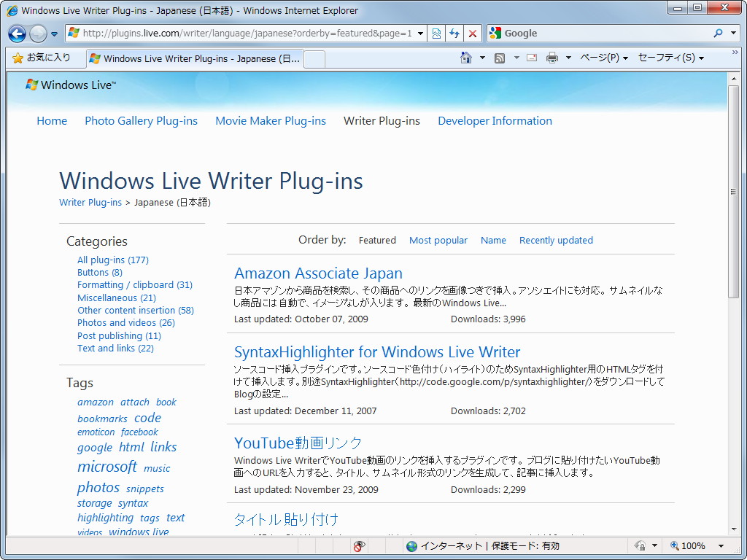Click the zoom level 100% button
This screenshot has height=560, width=747.
click(687, 545)
